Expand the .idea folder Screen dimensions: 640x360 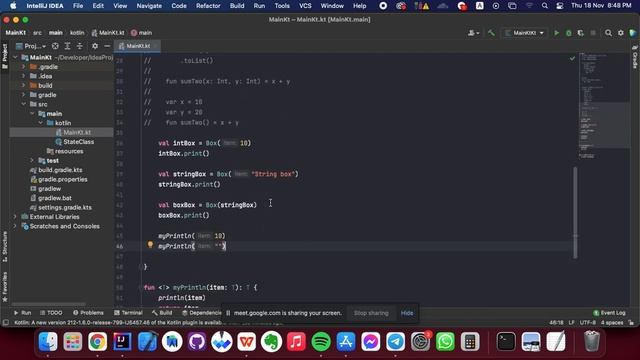point(23,76)
